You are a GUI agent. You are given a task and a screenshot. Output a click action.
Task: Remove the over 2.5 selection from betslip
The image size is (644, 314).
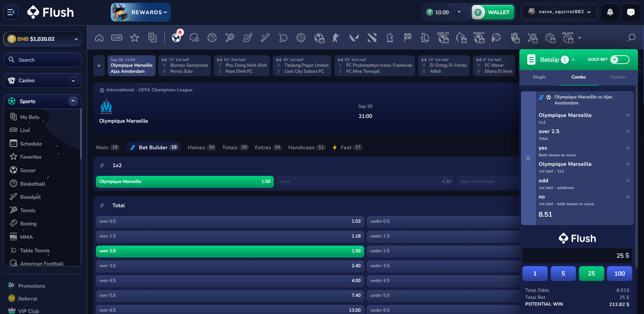click(x=628, y=131)
